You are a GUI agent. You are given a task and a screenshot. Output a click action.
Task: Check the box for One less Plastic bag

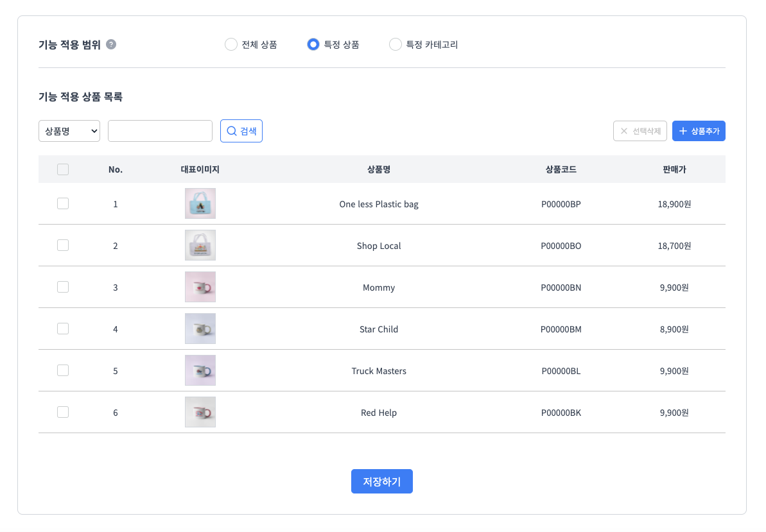63,203
